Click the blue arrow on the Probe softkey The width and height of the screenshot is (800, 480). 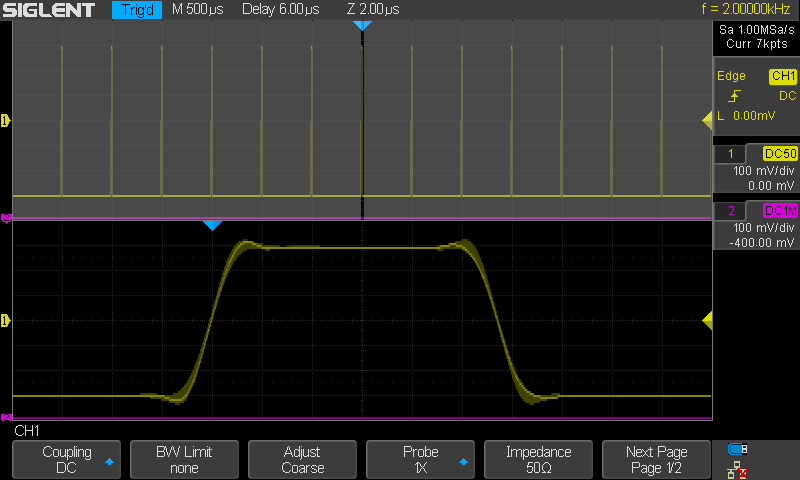463,462
